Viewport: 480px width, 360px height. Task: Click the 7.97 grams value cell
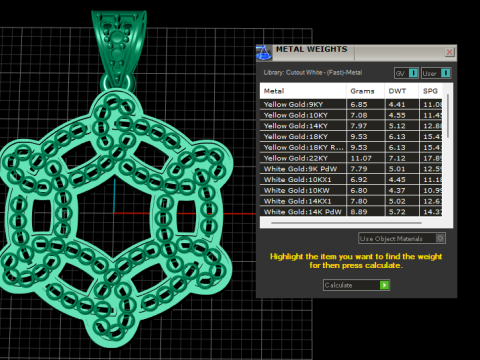(x=365, y=126)
